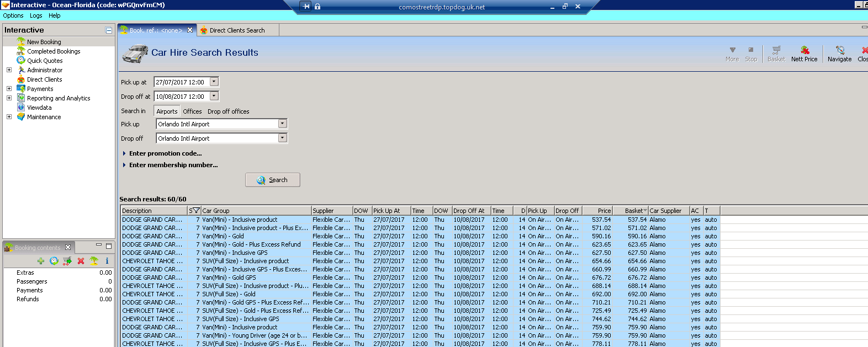Screen dimensions: 868x347
Task: Close the Booking contents tab via its X
Action: (68, 247)
